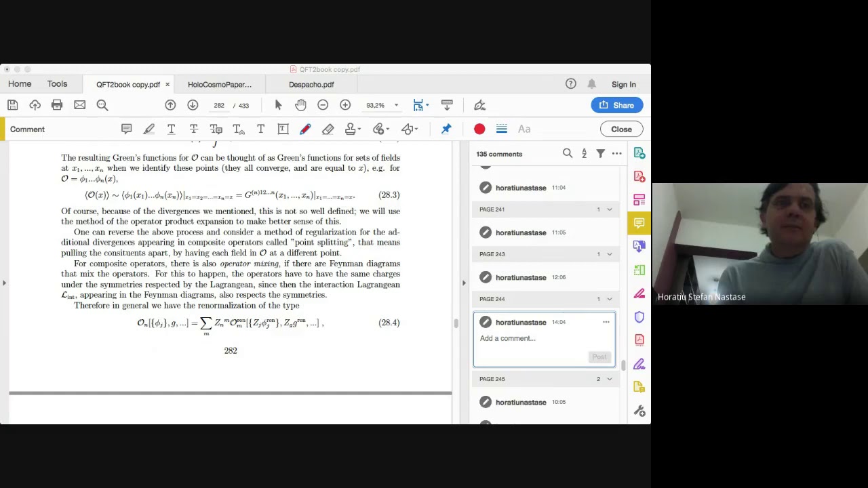Click the Print icon in toolbar
Image resolution: width=868 pixels, height=488 pixels.
click(57, 105)
